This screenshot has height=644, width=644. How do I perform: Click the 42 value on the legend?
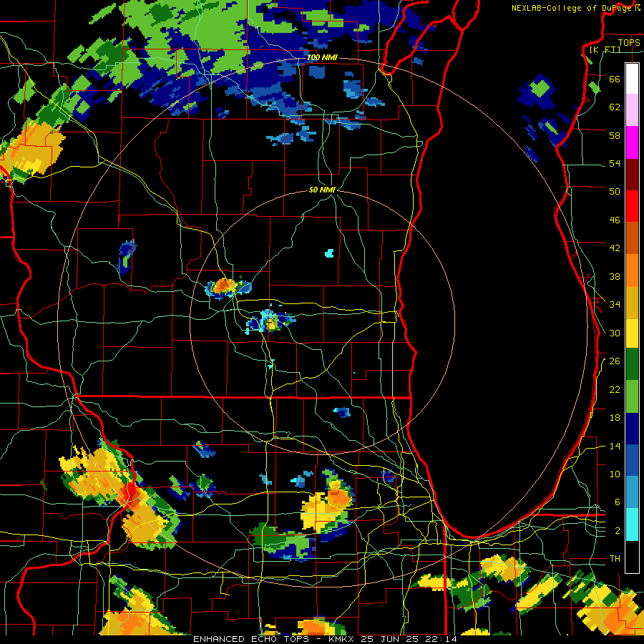click(x=615, y=248)
